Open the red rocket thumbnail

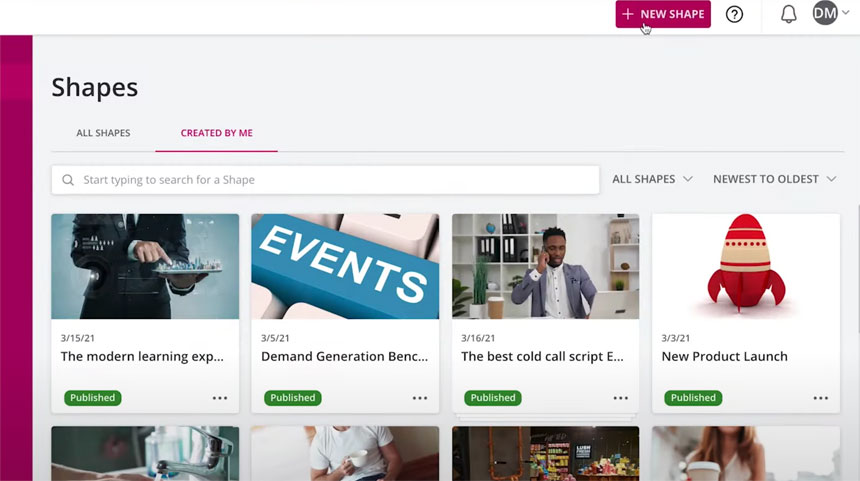(x=745, y=266)
